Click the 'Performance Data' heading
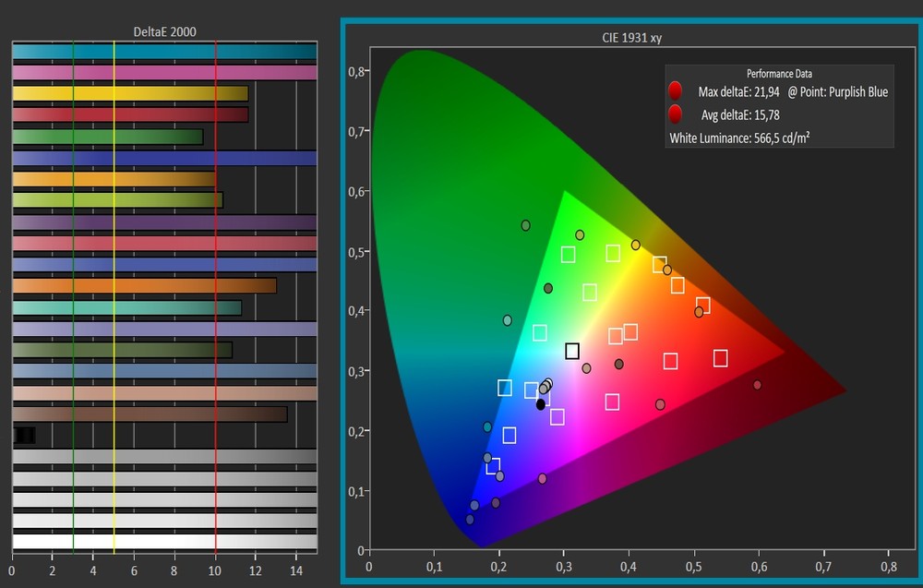Viewport: 923px width, 588px height. pos(779,74)
